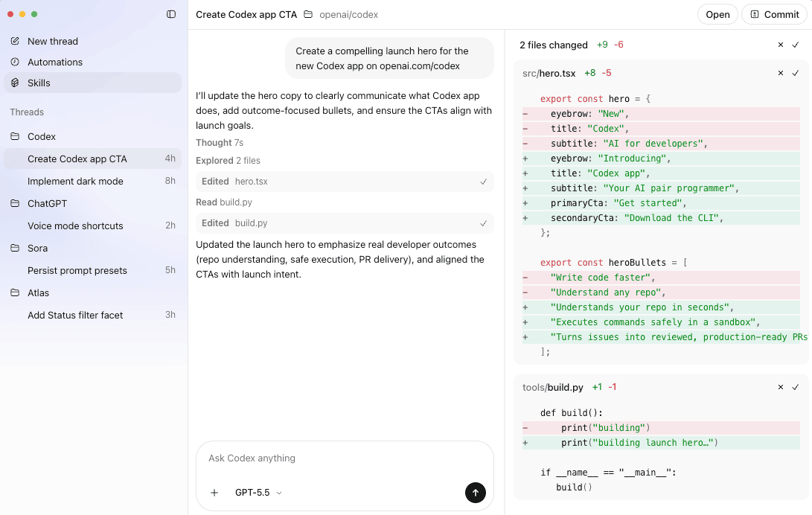The height and width of the screenshot is (515, 812).
Task: Toggle the sidebar panel icon
Action: (171, 14)
